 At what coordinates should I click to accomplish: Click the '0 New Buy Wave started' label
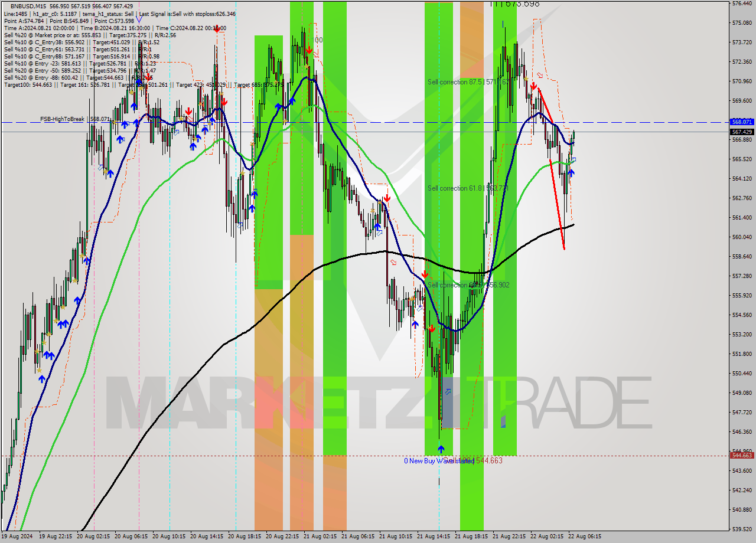pos(439,461)
